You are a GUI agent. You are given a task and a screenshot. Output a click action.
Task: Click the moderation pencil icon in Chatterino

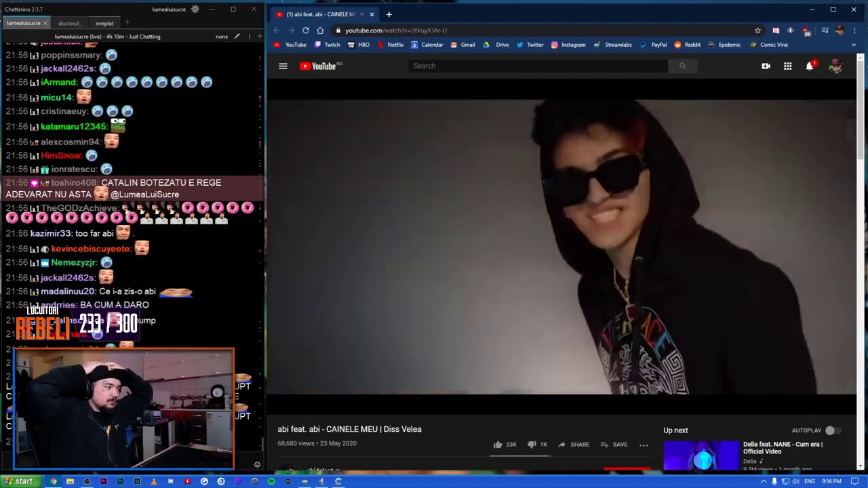pyautogui.click(x=237, y=37)
